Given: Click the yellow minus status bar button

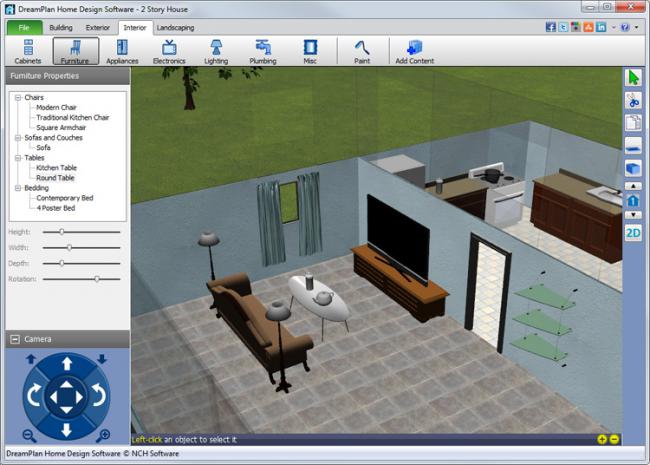Looking at the screenshot, I should click(615, 439).
